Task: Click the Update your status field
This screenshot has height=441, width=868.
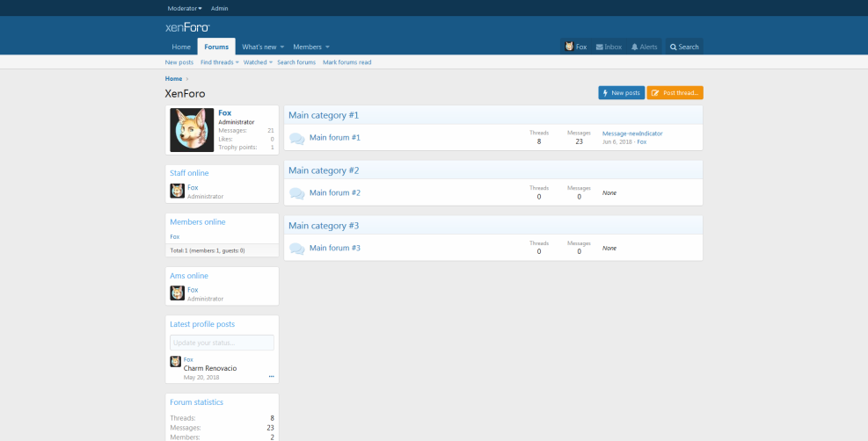Action: [x=222, y=342]
